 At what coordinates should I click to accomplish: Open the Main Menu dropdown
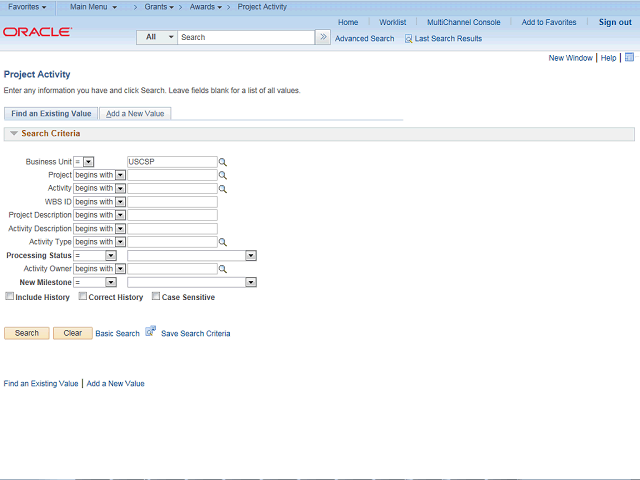[93, 7]
